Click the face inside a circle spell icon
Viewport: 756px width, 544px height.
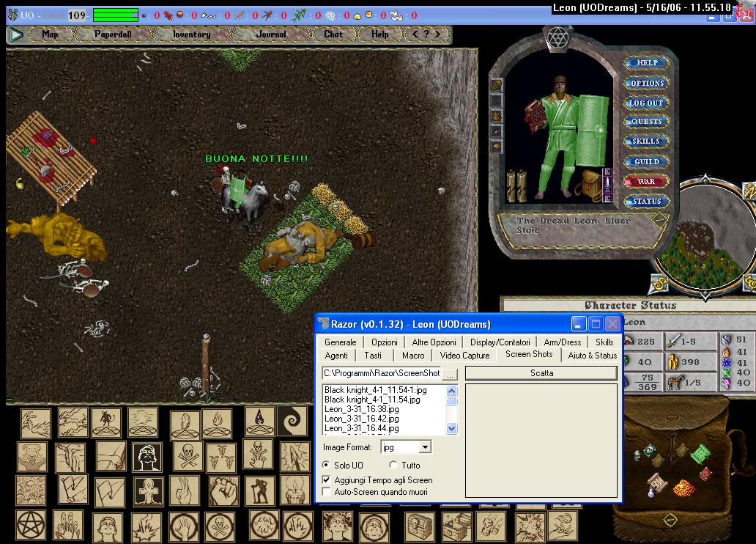[374, 526]
